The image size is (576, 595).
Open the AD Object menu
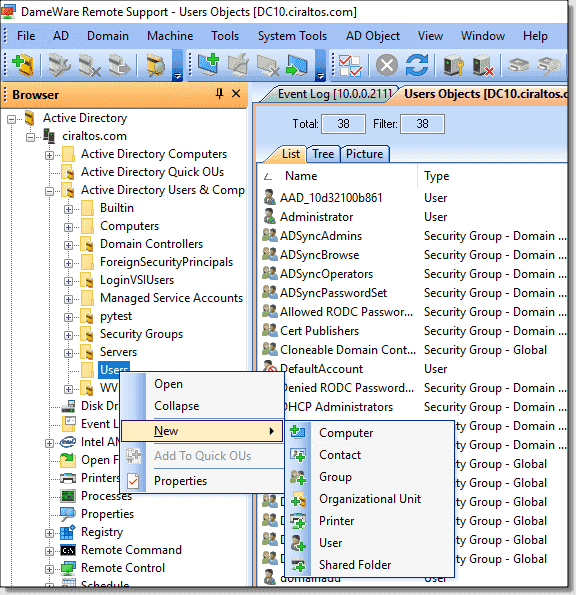373,36
